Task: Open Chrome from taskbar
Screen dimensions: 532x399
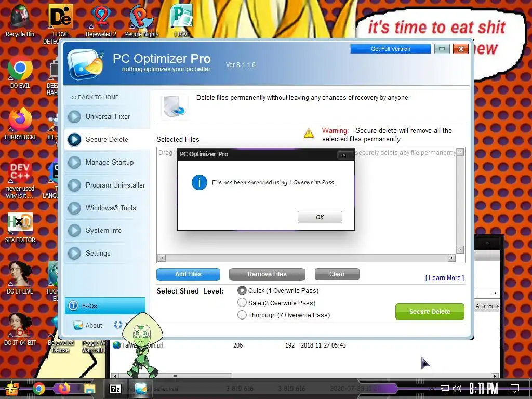Action: coord(38,389)
